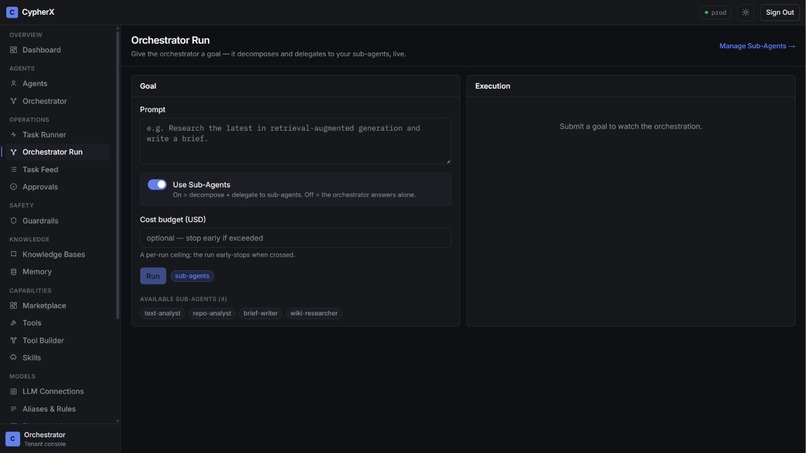This screenshot has width=806, height=453.
Task: Click the Skills icon
Action: point(13,357)
